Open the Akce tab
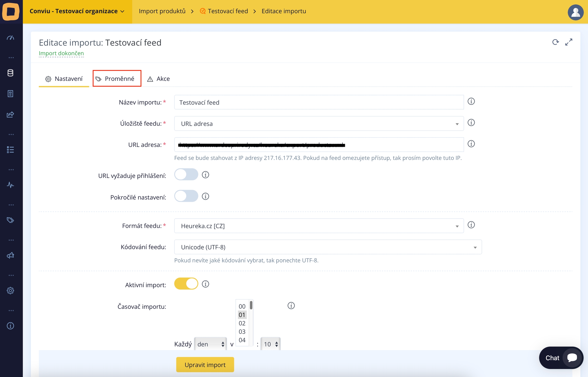 point(159,79)
